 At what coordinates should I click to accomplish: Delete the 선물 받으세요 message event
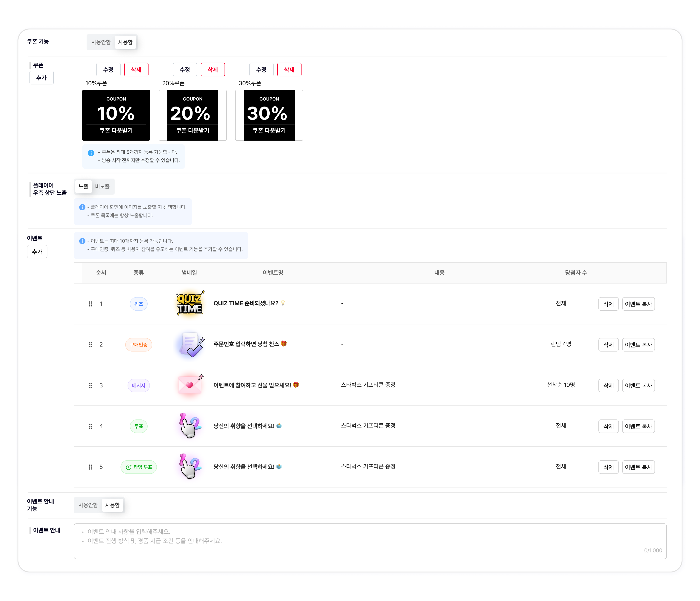608,386
